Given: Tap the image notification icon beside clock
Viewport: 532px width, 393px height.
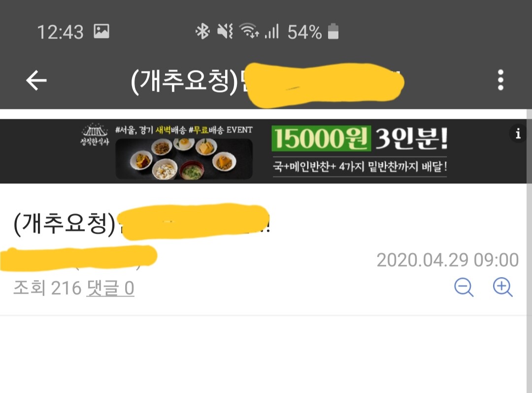Looking at the screenshot, I should tap(101, 31).
